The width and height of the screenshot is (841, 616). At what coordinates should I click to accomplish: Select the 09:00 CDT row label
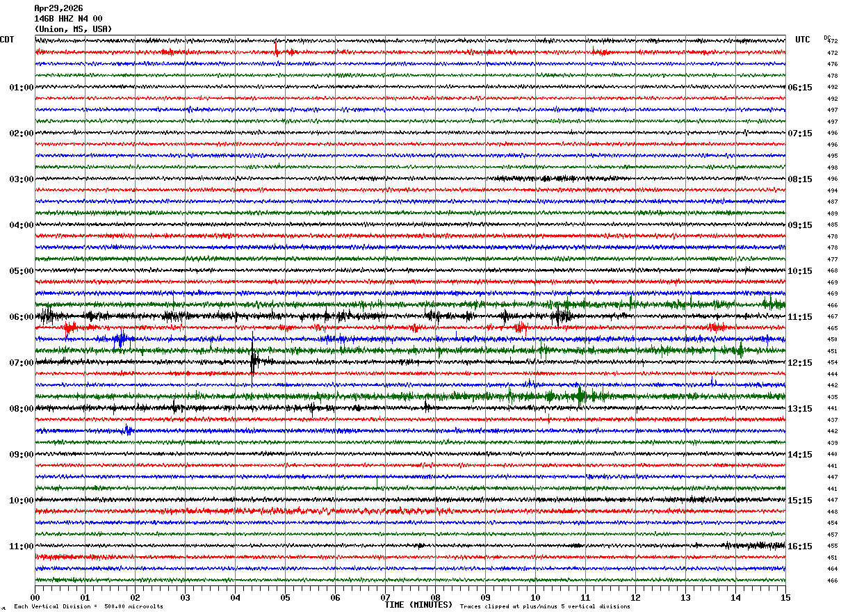(21, 455)
